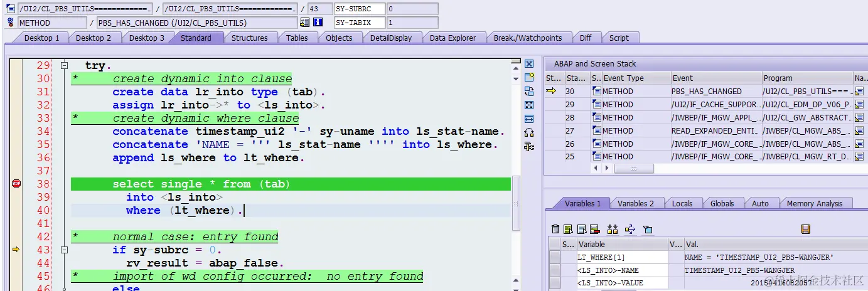Switch to the Desktop 3 tab
The image size is (868, 291).
(x=147, y=38)
